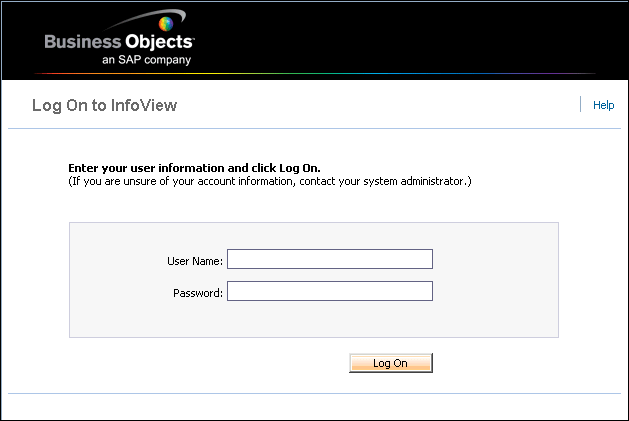Click the word 'Objects' in the logo
The width and height of the screenshot is (629, 421).
click(x=160, y=42)
